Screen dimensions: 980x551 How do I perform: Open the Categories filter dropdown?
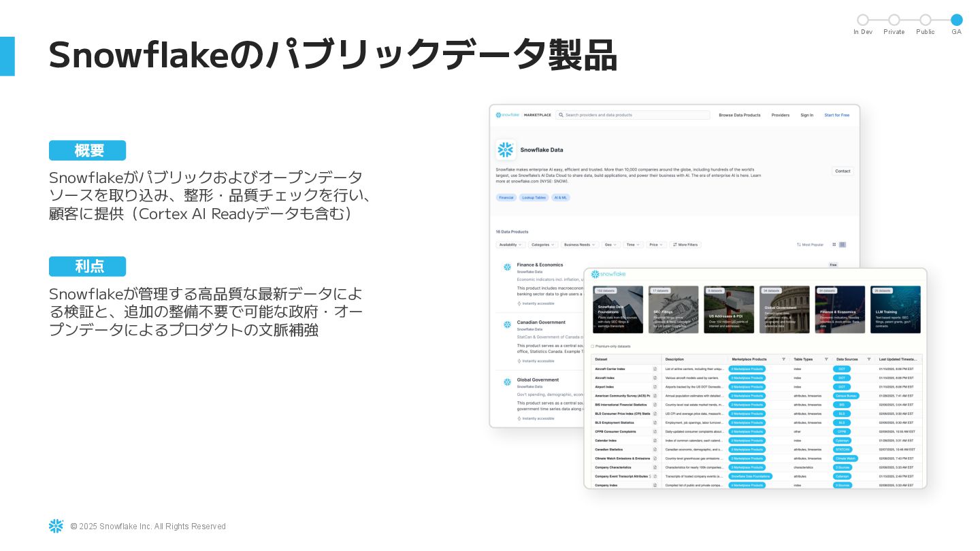[x=542, y=244]
